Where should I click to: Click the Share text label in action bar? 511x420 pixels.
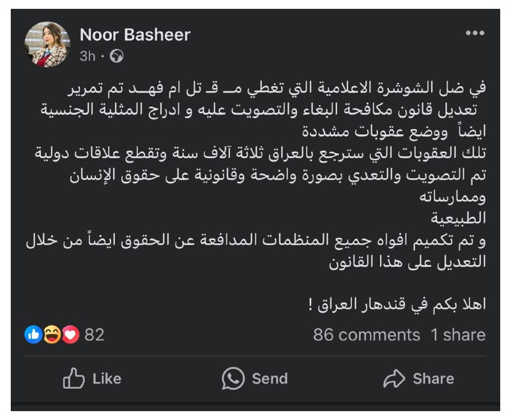(x=434, y=379)
